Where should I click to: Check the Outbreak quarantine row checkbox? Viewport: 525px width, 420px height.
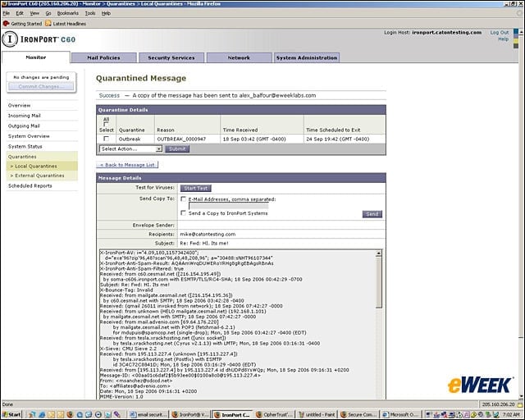click(106, 139)
